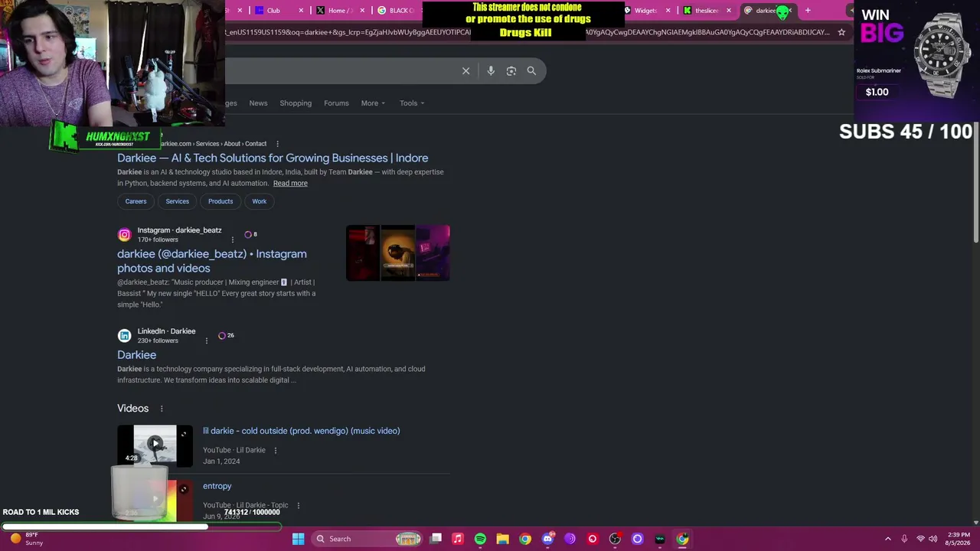This screenshot has width=980, height=551.
Task: Click the Instagram logo icon on the result
Action: pos(124,234)
